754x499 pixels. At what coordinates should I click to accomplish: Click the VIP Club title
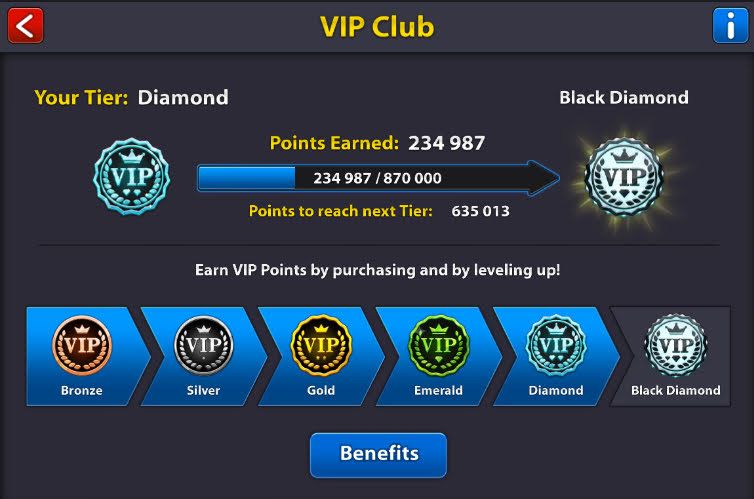click(377, 26)
